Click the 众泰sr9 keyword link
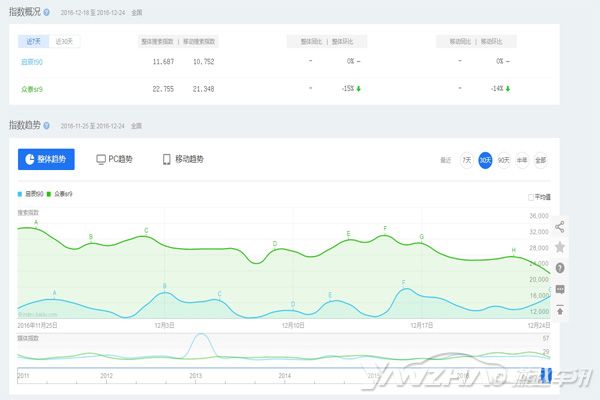Viewport: 600px width, 400px height. pyautogui.click(x=34, y=88)
